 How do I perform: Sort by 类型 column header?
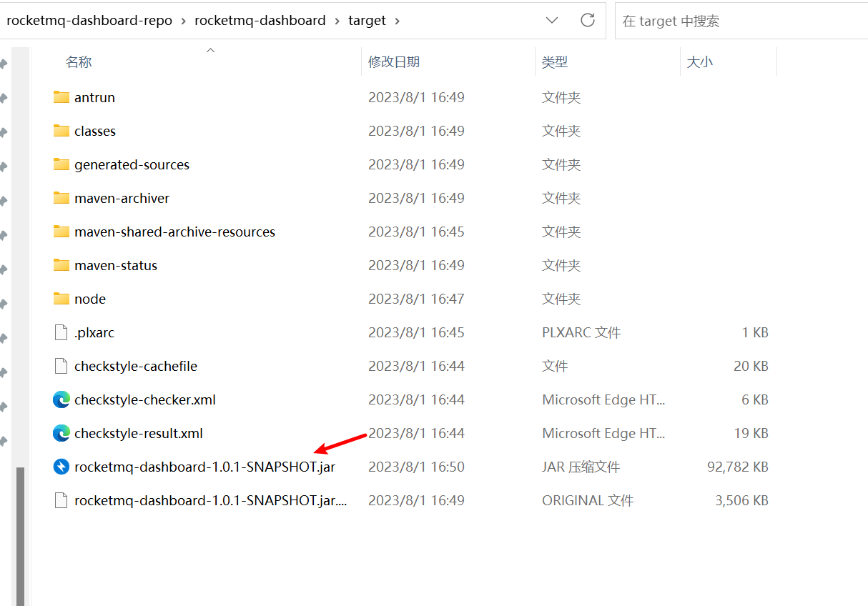pos(555,62)
